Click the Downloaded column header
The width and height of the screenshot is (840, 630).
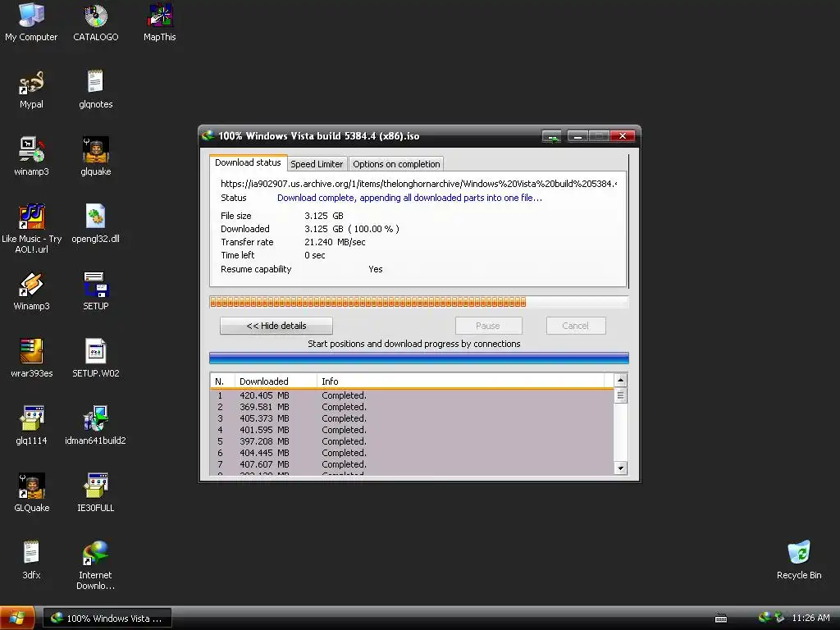pyautogui.click(x=276, y=381)
